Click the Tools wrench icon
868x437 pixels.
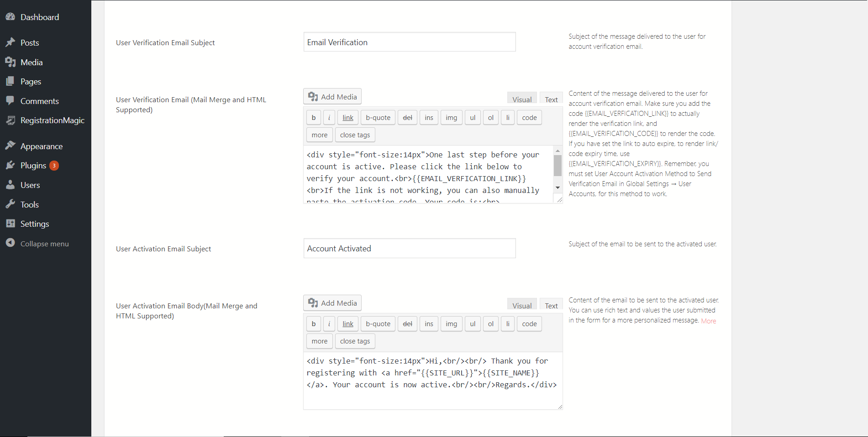point(11,204)
